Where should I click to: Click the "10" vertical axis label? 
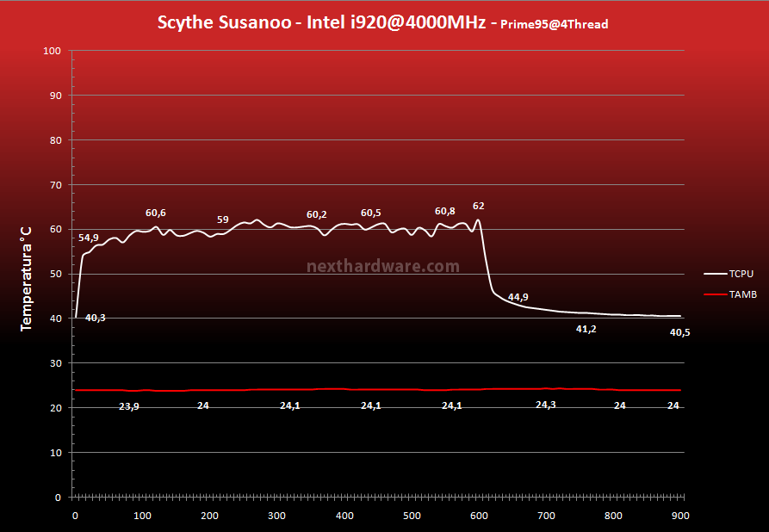pos(56,453)
